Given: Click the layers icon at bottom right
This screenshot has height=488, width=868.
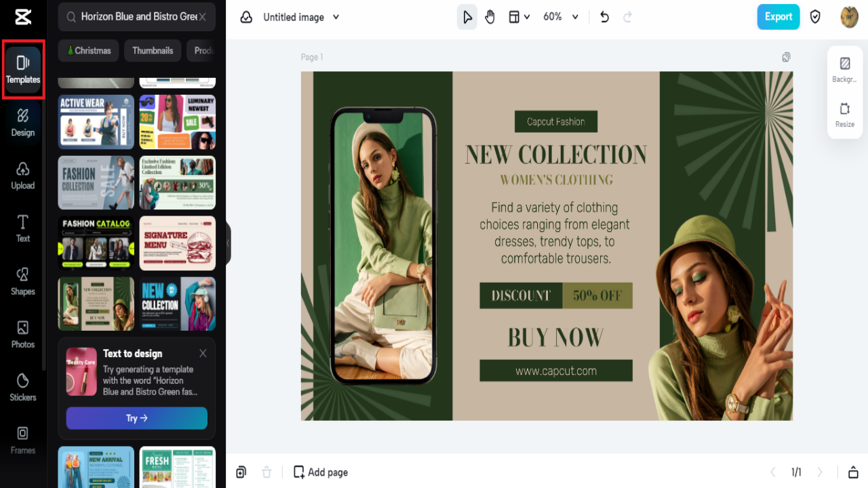Looking at the screenshot, I should [x=853, y=472].
